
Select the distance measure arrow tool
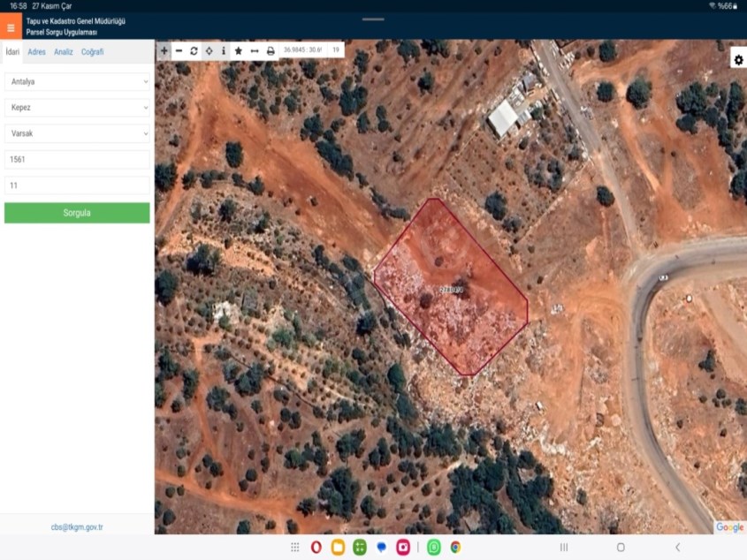click(x=255, y=51)
